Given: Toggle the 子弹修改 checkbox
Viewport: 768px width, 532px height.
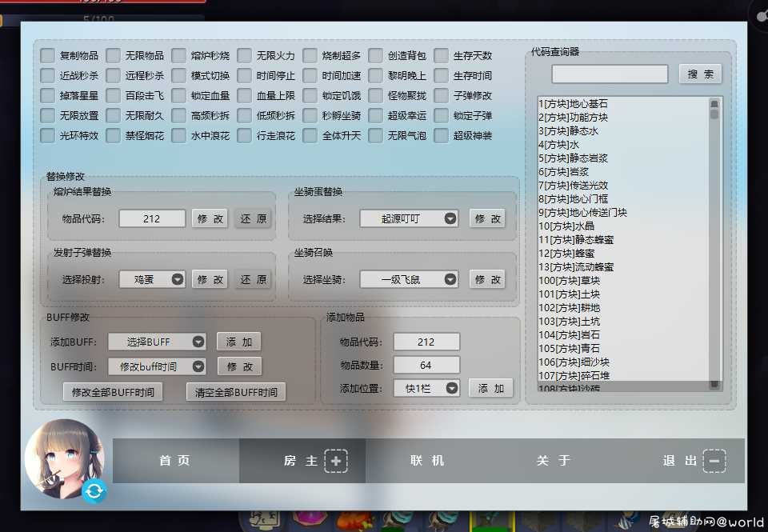Looking at the screenshot, I should [442, 95].
